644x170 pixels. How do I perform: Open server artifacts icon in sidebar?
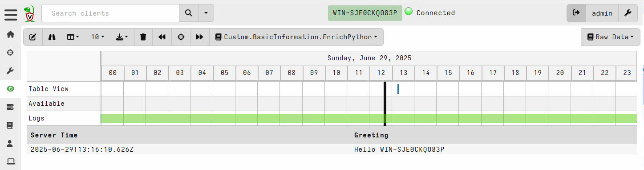pos(10,107)
